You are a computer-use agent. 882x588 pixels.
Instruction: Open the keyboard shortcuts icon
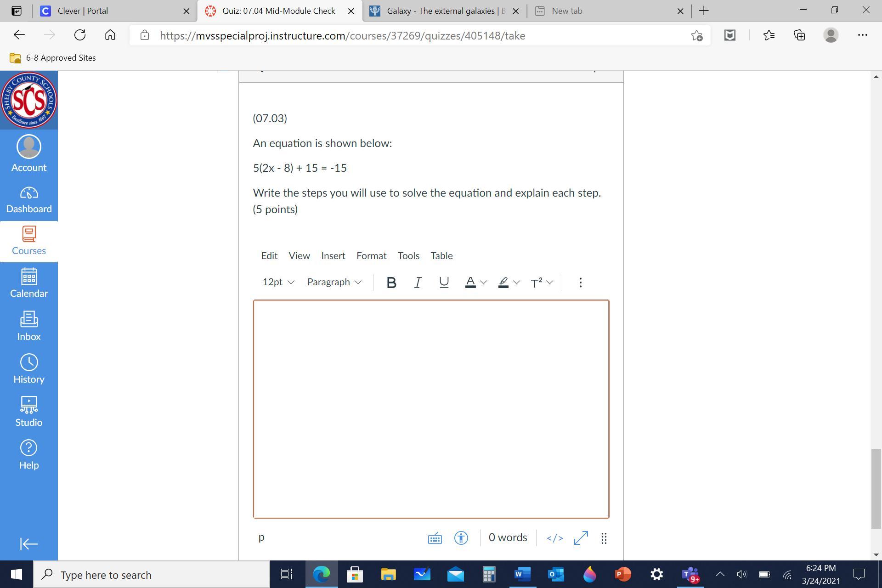tap(435, 538)
